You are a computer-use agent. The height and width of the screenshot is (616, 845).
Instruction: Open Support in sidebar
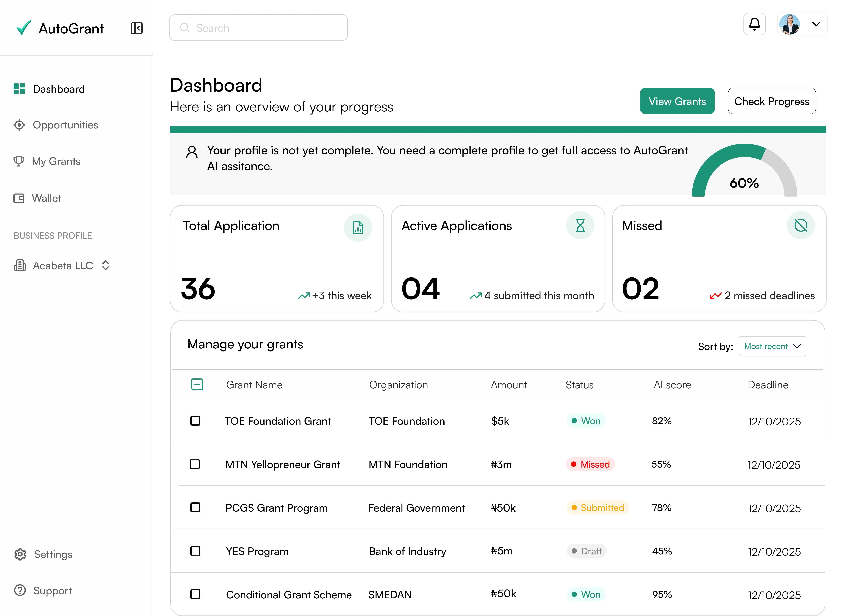tap(43, 591)
